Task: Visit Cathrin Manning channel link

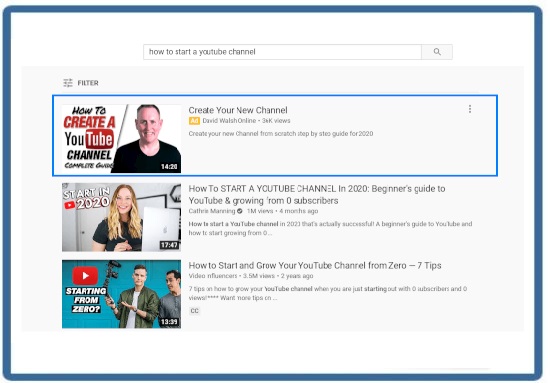Action: point(212,211)
